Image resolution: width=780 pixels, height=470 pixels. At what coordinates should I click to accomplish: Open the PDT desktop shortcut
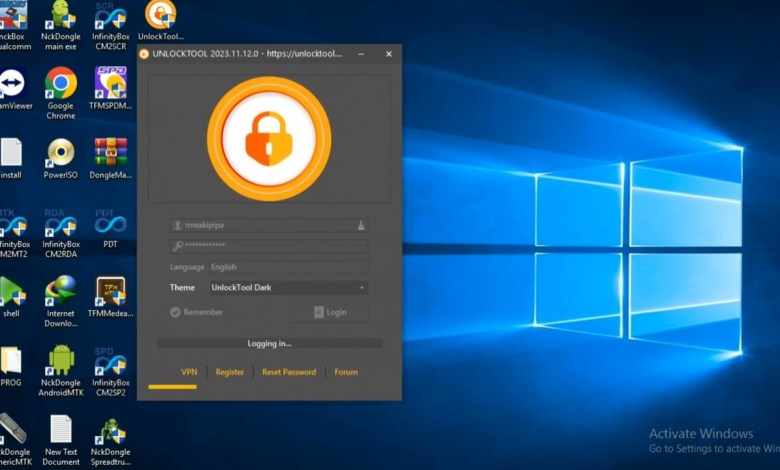110,225
